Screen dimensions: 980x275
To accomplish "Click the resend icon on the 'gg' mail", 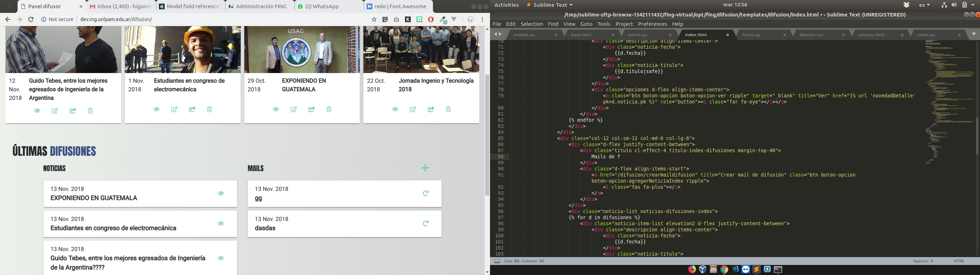I will (x=425, y=193).
